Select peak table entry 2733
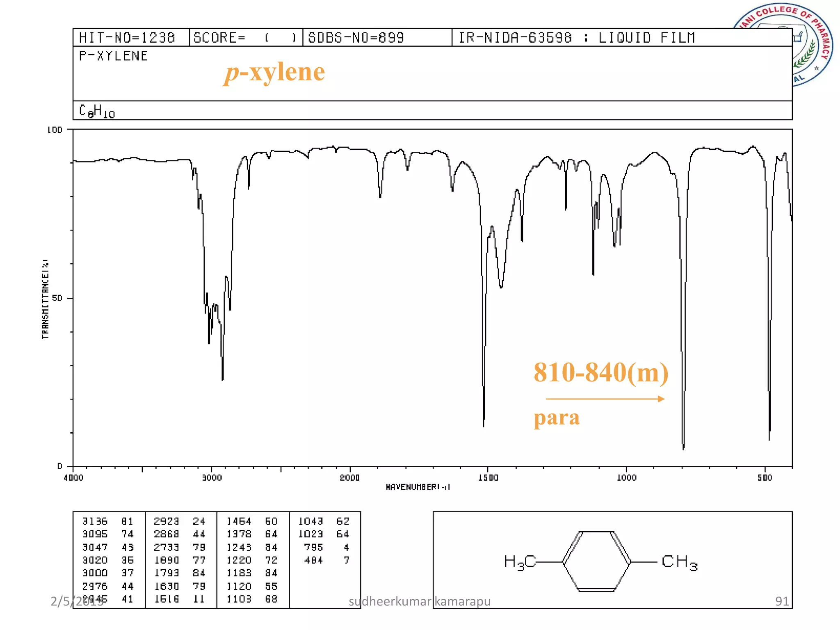This screenshot has width=840, height=630. 180,548
